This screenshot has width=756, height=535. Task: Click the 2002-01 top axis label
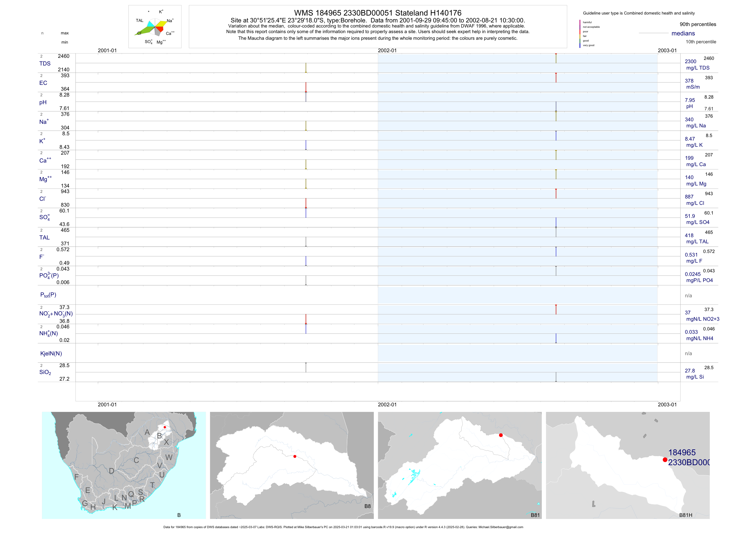(x=387, y=50)
